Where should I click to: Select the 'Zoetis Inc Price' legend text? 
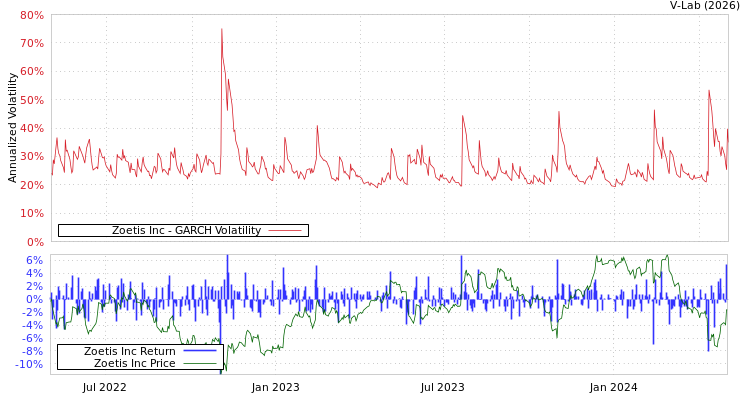click(134, 364)
